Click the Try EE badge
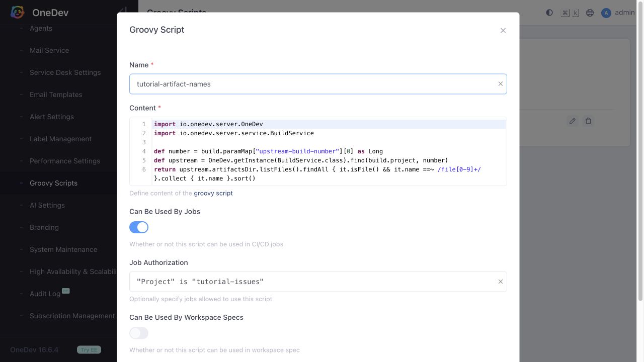The image size is (644, 362). pos(89,350)
